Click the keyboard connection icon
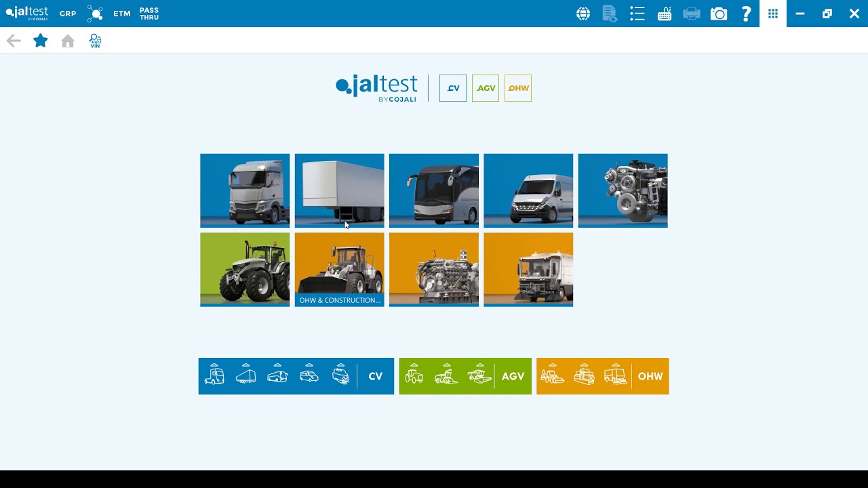This screenshot has width=868, height=488. tap(665, 14)
